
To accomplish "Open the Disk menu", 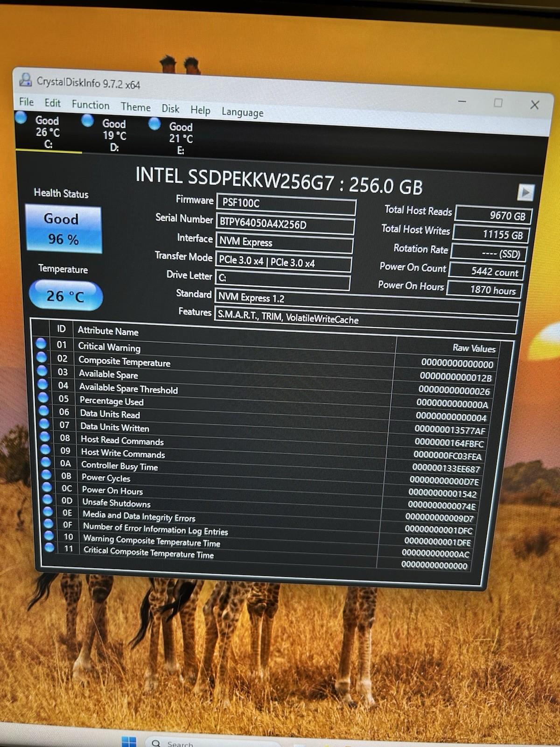I will point(170,108).
